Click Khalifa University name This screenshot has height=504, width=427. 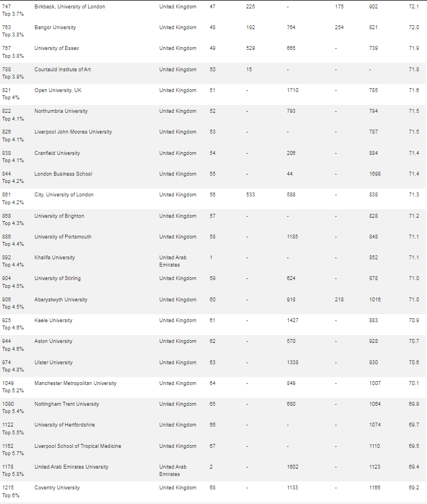tap(54, 258)
